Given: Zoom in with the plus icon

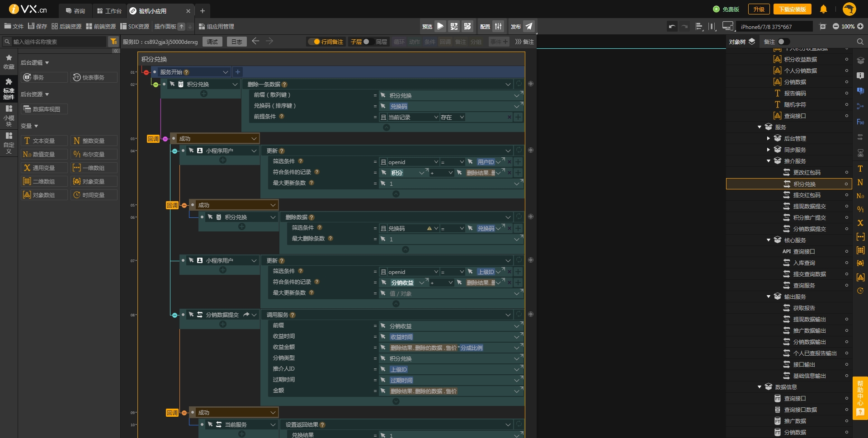Looking at the screenshot, I should 860,27.
